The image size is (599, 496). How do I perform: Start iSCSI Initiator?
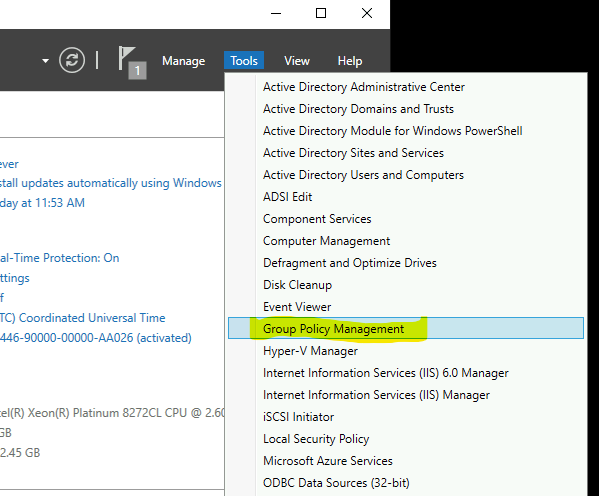tap(406, 417)
